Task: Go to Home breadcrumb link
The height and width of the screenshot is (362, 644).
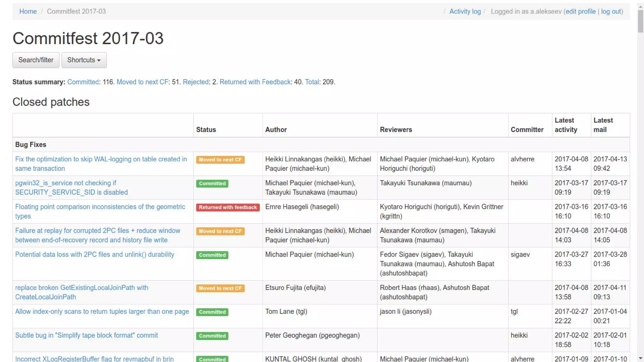Action: [x=28, y=11]
